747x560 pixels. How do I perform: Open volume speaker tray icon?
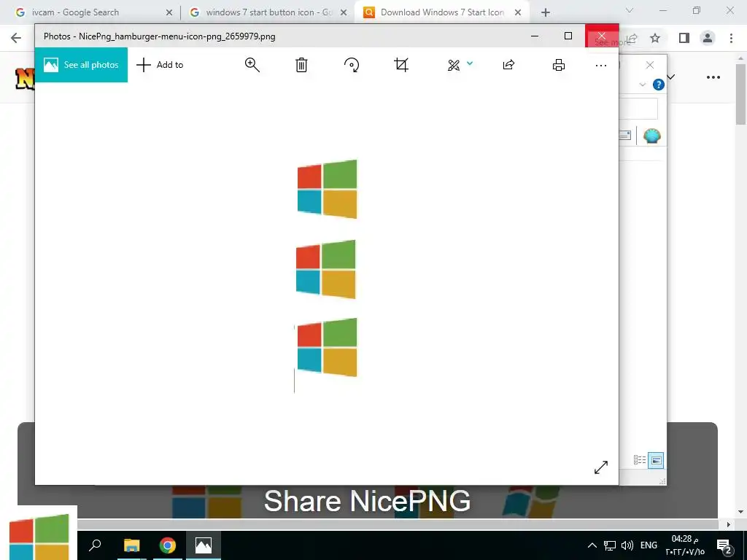tap(627, 545)
